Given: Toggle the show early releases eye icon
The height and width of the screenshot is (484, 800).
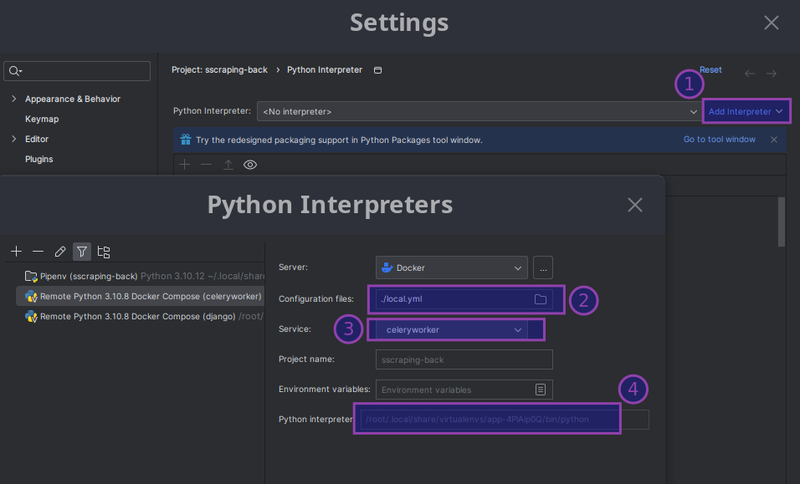Looking at the screenshot, I should 250,164.
